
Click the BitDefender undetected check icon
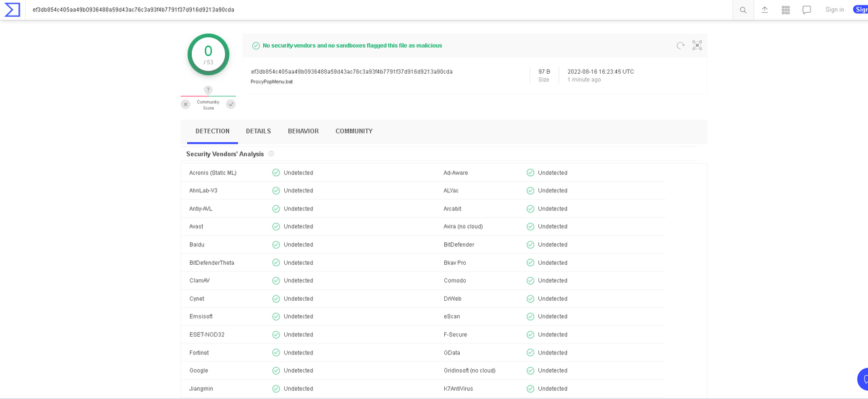530,245
